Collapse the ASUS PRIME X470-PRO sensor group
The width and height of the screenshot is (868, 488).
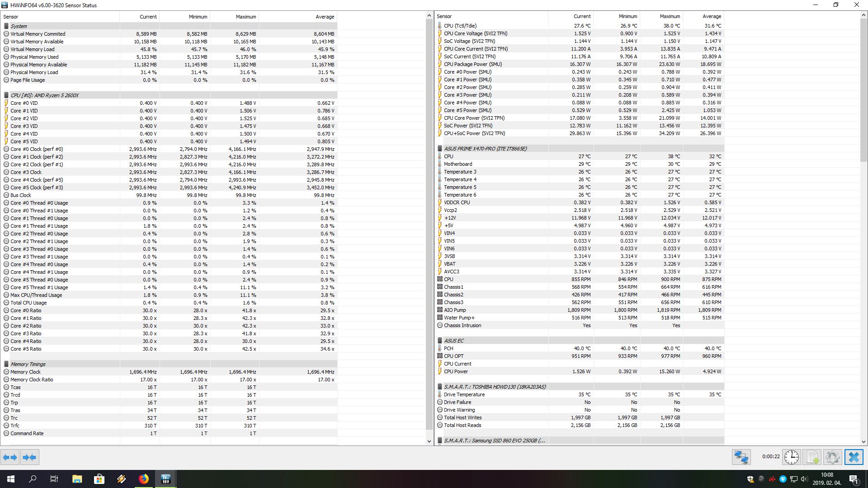tap(485, 149)
